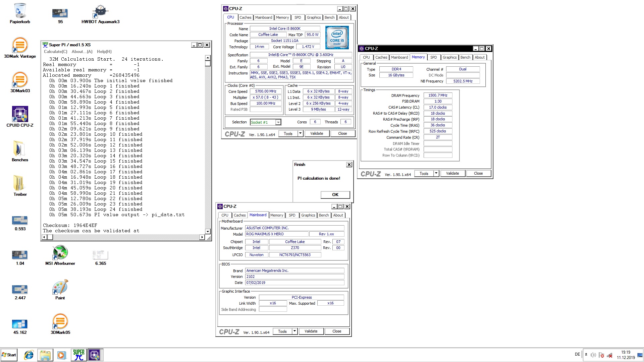
Task: Click the Show desktop button
Action: pyautogui.click(x=640, y=355)
